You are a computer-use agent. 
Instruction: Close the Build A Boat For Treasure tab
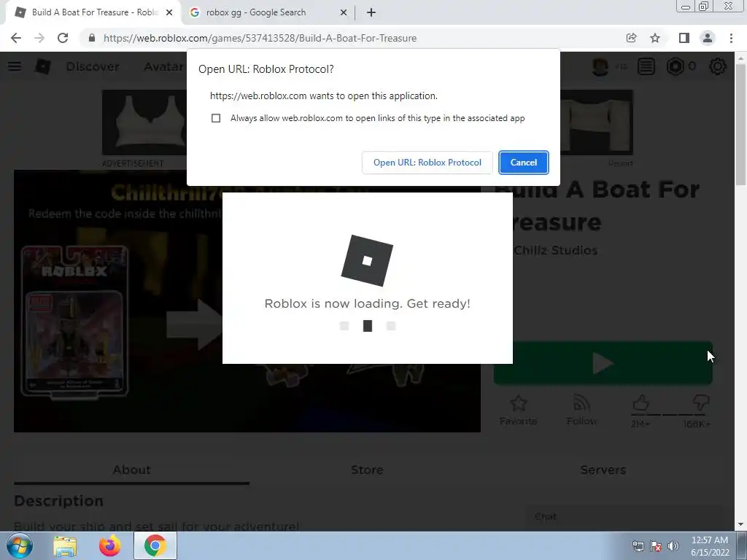169,12
